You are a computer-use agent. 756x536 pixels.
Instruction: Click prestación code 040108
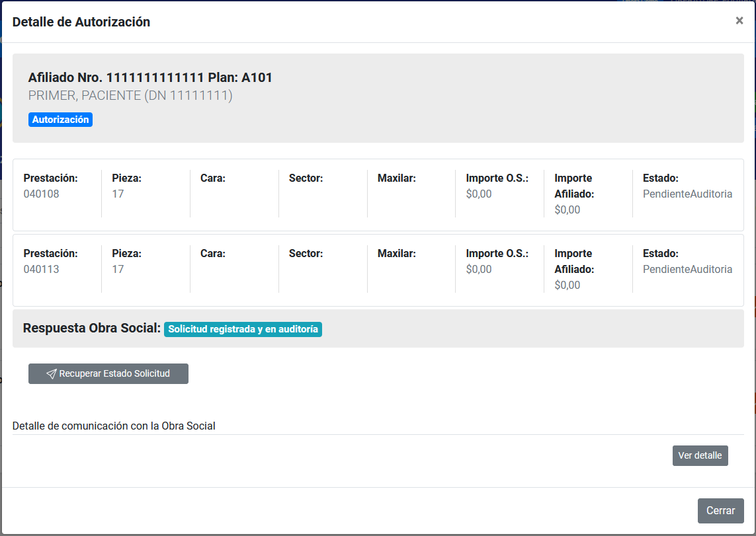coord(41,194)
